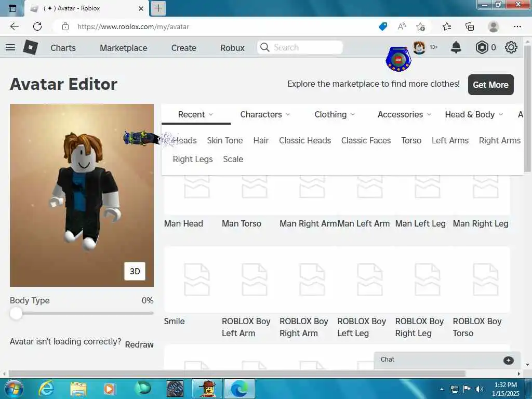Click the browser address bar URL
Viewport: 532px width, 399px height.
(133, 26)
